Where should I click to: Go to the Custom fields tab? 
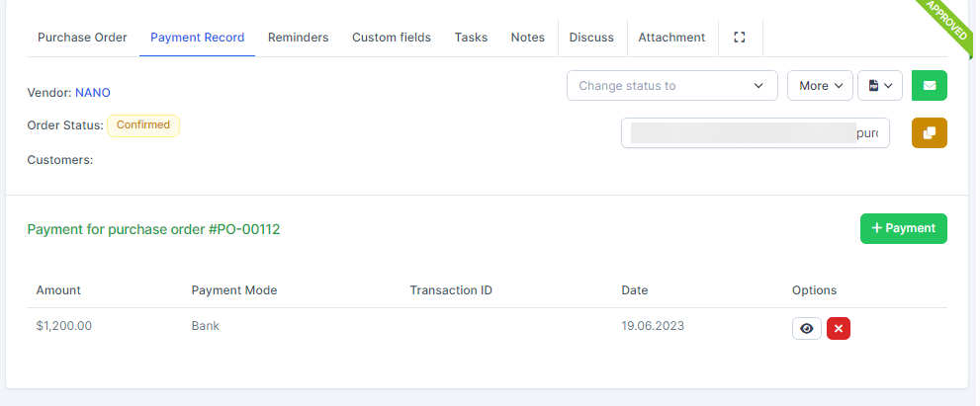(x=392, y=38)
